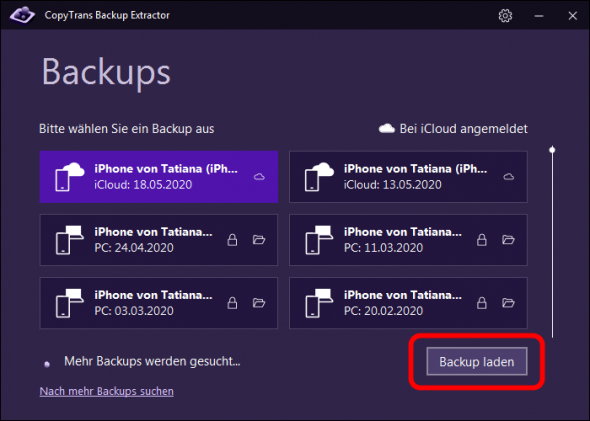Viewport: 590px width, 421px height.
Task: Click the lock icon of the 20.02.2020 backup
Action: click(x=482, y=303)
